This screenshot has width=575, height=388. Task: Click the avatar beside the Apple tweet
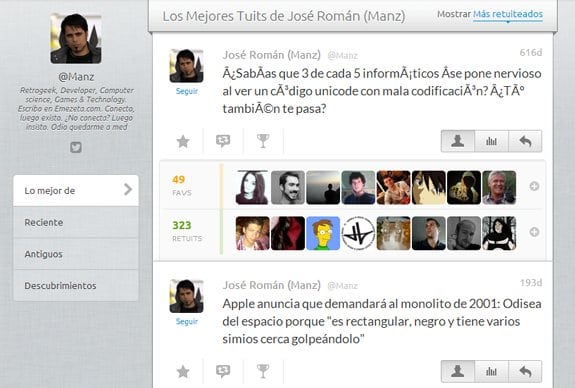[x=186, y=296]
